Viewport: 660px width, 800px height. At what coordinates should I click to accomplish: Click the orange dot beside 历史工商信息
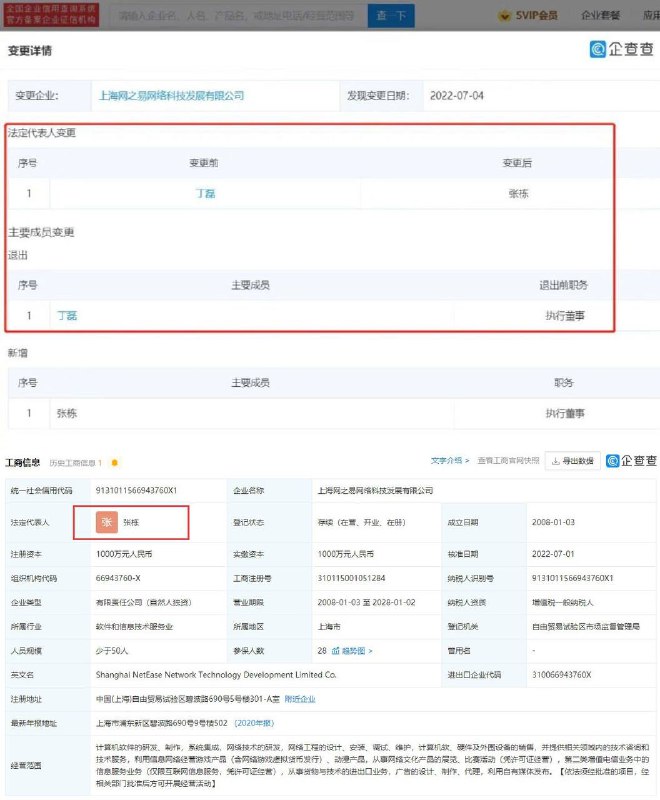[115, 463]
